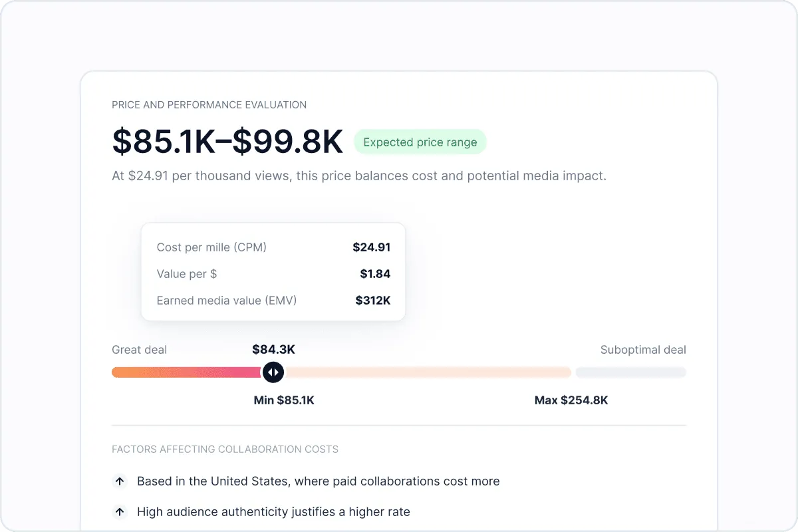The image size is (798, 532).
Task: Click High audience authenticity factor text
Action: [x=273, y=512]
